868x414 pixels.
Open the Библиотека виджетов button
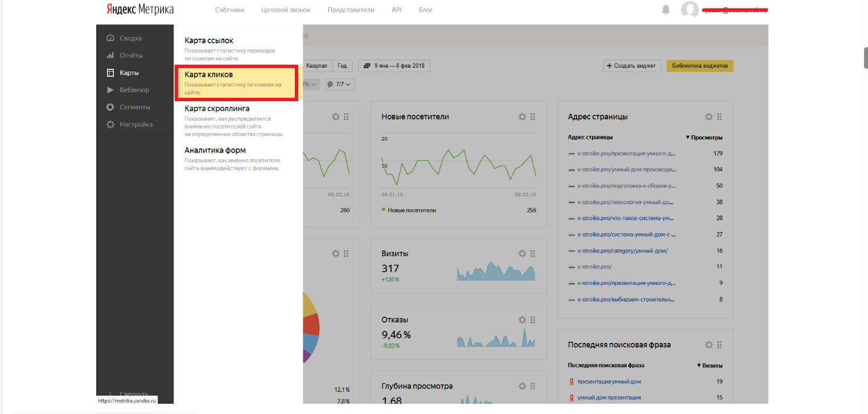pyautogui.click(x=700, y=66)
